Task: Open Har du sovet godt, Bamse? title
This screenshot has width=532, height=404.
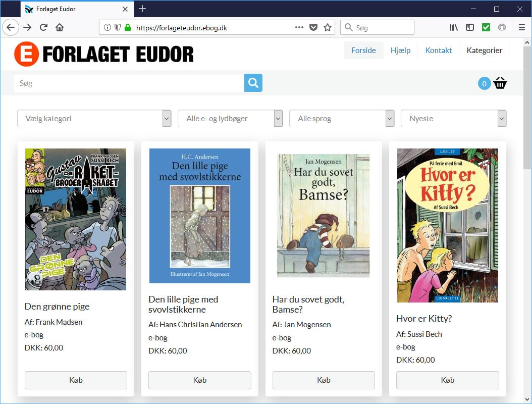Action: 308,305
